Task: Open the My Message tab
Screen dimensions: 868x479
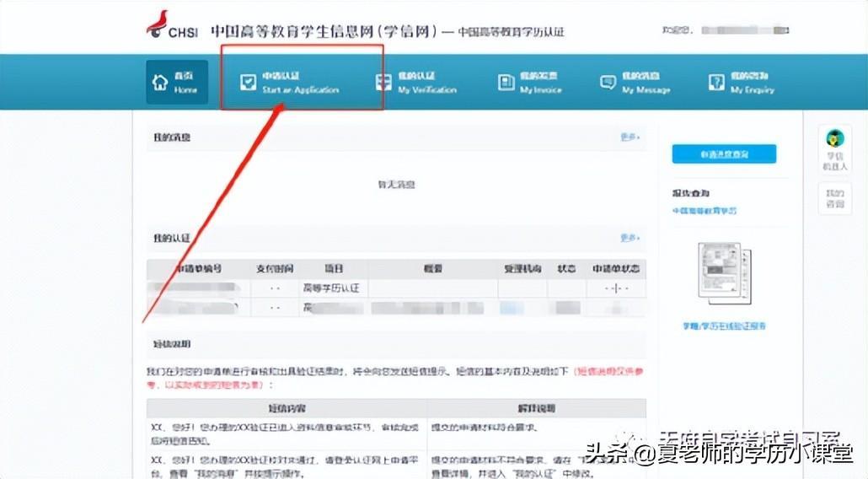Action: 635,83
